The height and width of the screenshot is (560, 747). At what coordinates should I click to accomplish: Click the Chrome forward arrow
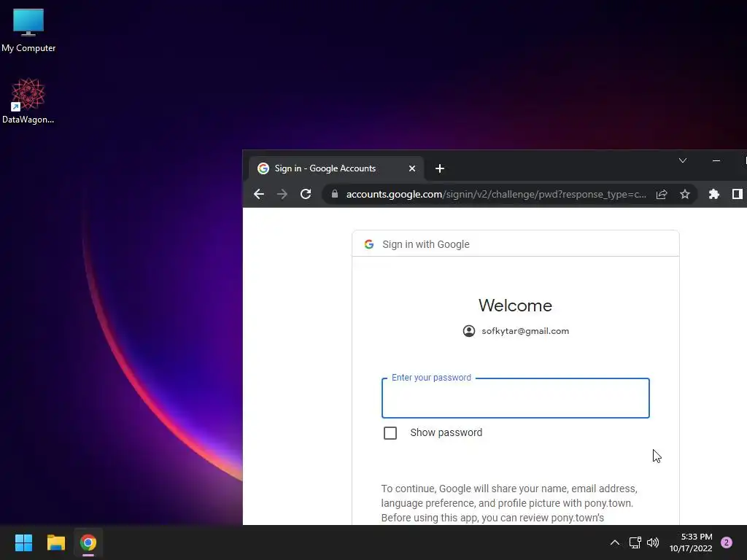(282, 194)
